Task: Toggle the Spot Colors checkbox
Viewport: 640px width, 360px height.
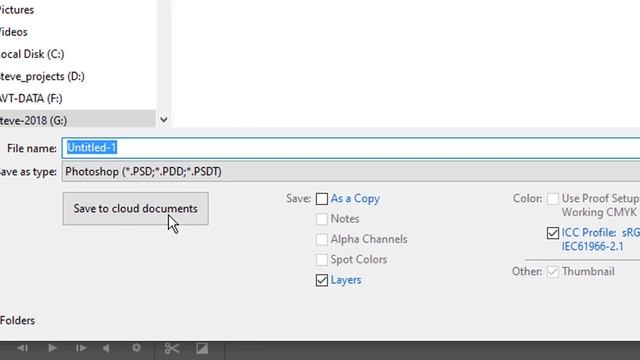Action: [x=322, y=260]
